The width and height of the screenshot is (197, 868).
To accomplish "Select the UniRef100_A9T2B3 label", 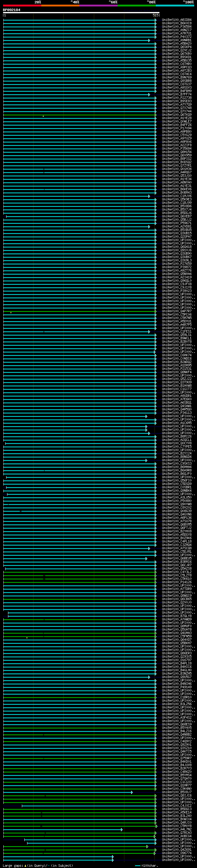I will pyautogui.click(x=176, y=71).
